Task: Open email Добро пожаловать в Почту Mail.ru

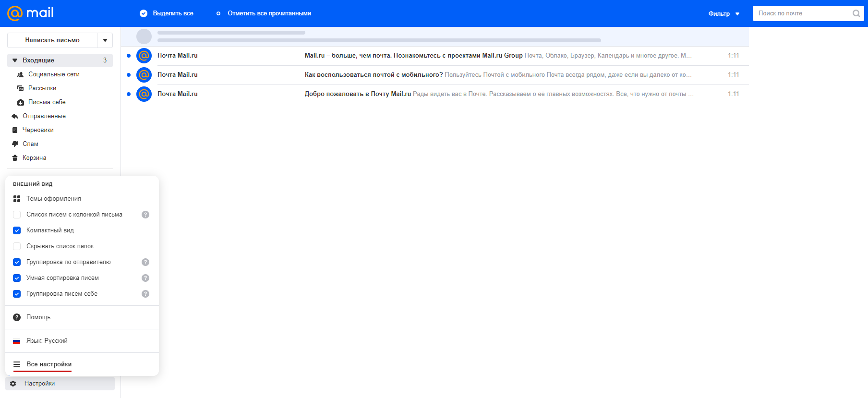Action: coord(435,94)
